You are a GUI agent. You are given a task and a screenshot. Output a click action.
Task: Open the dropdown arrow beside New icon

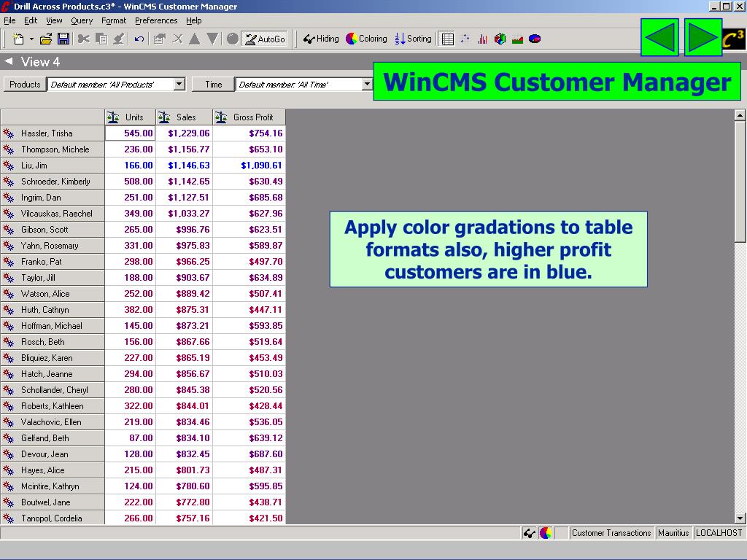pyautogui.click(x=31, y=39)
